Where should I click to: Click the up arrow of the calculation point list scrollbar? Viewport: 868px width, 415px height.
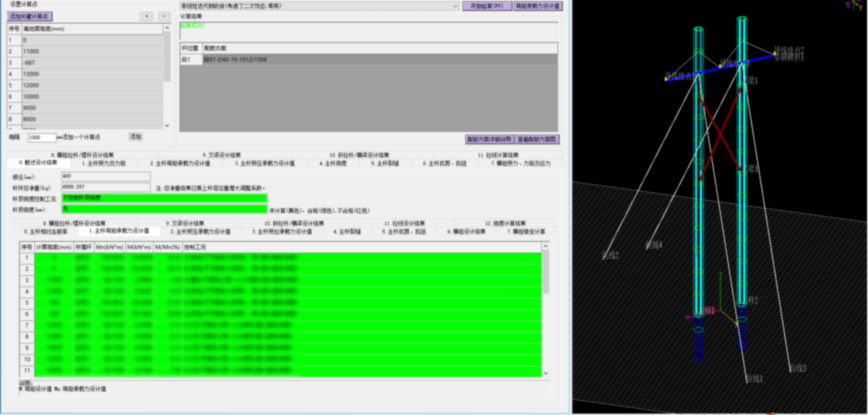click(167, 28)
